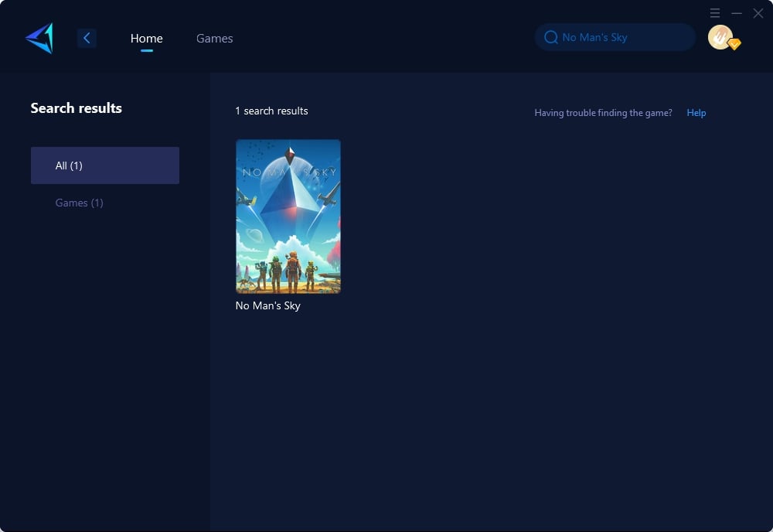The width and height of the screenshot is (773, 532).
Task: Select the All (1) filter
Action: click(105, 165)
